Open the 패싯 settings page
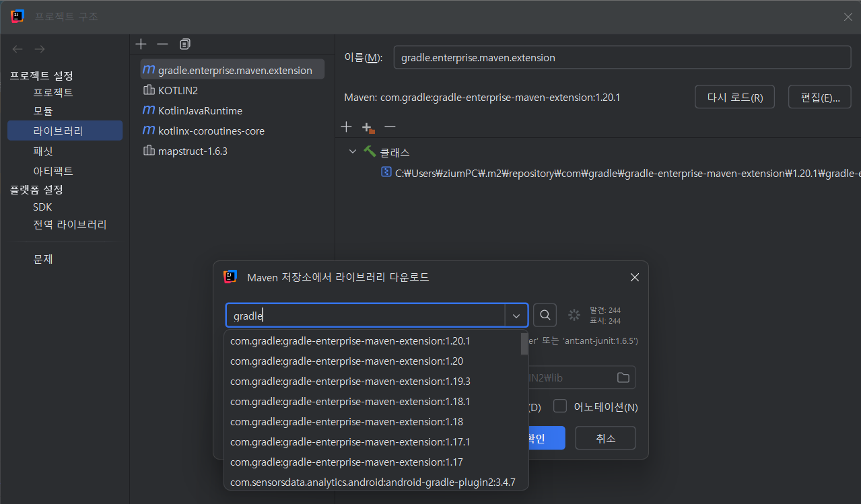The width and height of the screenshot is (861, 504). coord(43,151)
